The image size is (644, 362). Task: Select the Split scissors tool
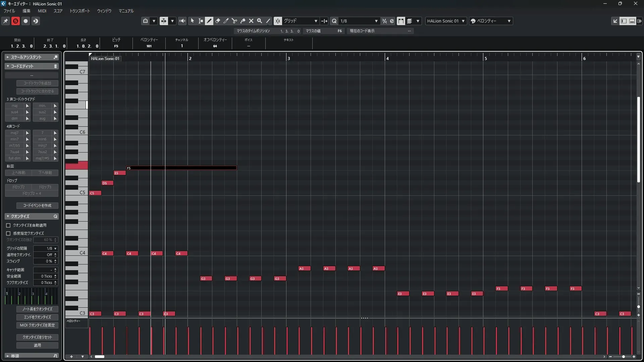[x=234, y=21]
